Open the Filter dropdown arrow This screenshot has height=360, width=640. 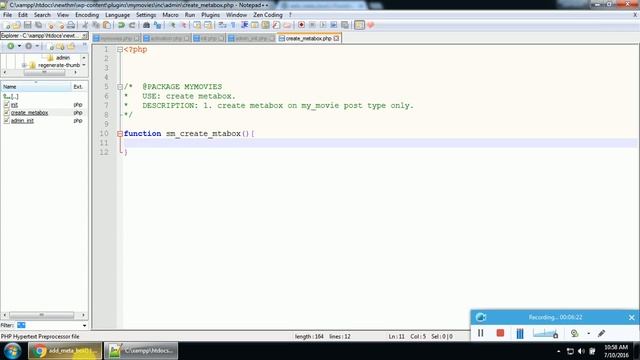click(x=84, y=325)
